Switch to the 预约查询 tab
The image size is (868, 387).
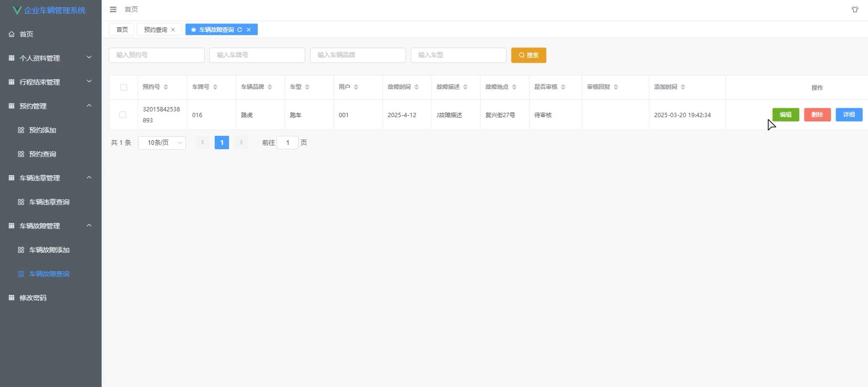coord(155,30)
